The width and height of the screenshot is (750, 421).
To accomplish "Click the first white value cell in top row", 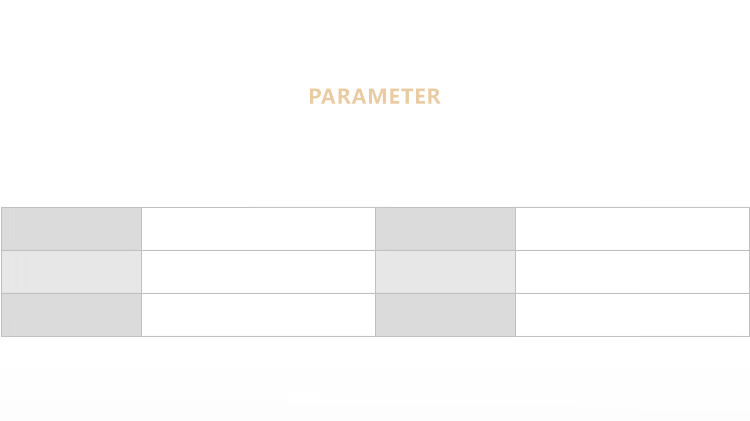I will click(258, 229).
